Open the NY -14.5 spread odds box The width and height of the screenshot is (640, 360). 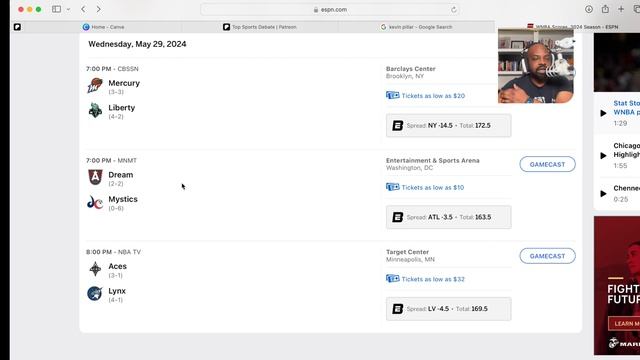[449, 126]
